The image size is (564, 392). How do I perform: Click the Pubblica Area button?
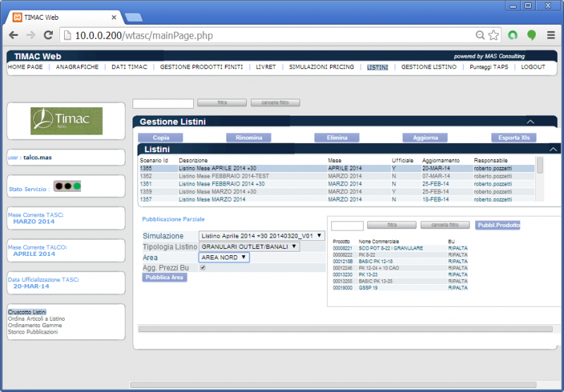pyautogui.click(x=164, y=278)
